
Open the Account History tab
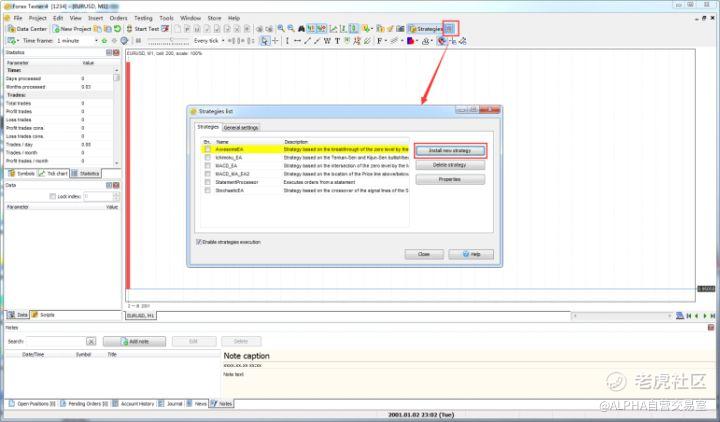coord(134,404)
